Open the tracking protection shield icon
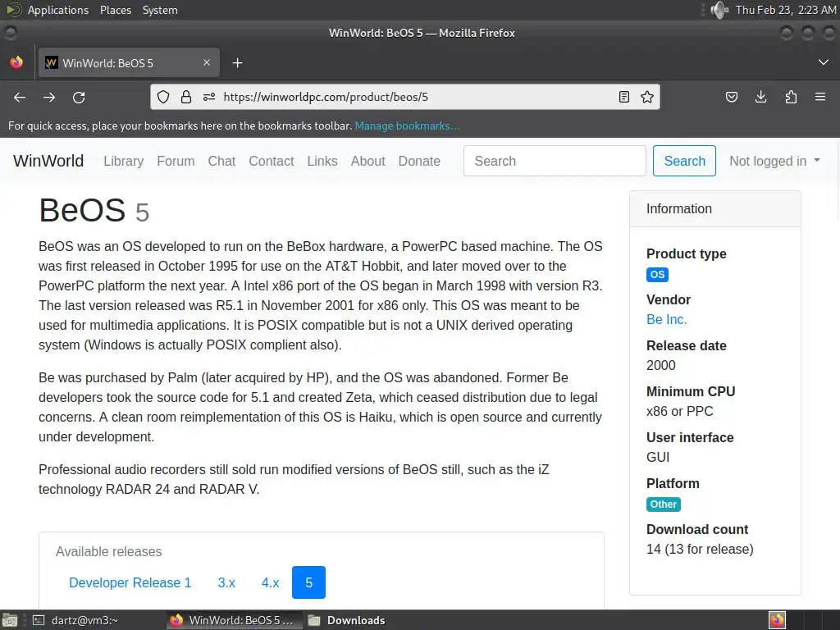 pyautogui.click(x=163, y=97)
